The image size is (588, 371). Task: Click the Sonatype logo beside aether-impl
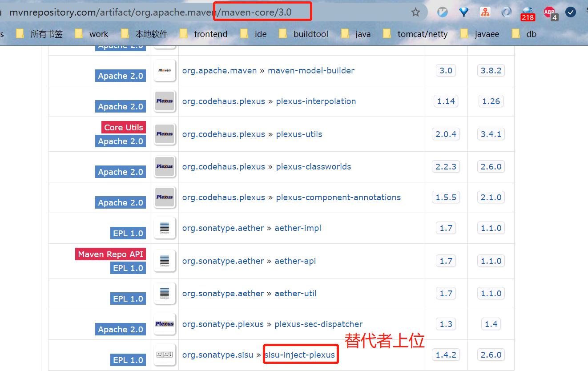pos(165,228)
